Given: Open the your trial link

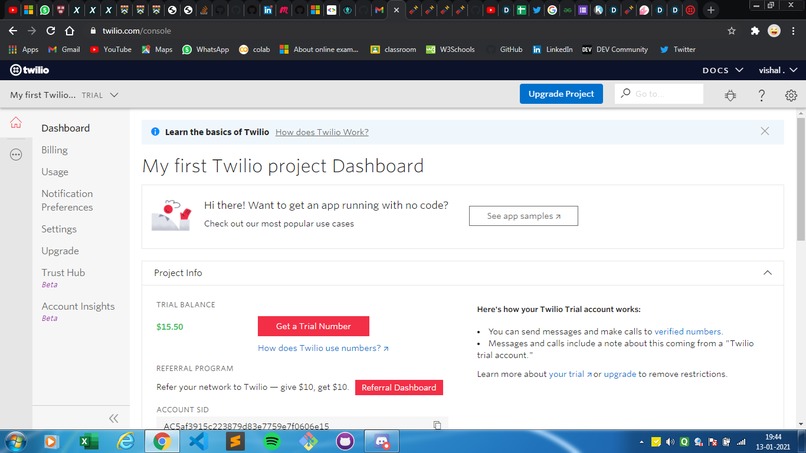Looking at the screenshot, I should pos(570,374).
